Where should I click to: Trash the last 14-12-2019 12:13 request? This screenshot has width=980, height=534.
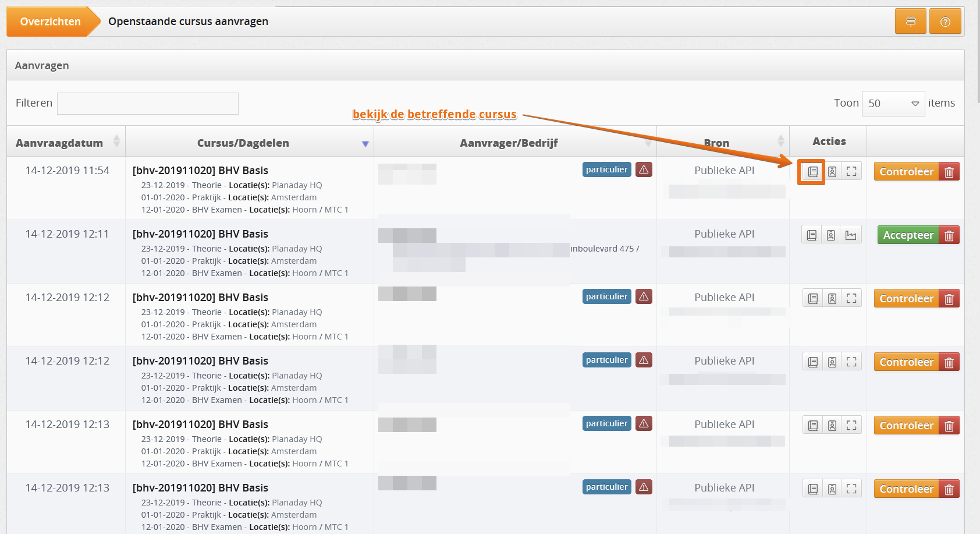(x=949, y=489)
